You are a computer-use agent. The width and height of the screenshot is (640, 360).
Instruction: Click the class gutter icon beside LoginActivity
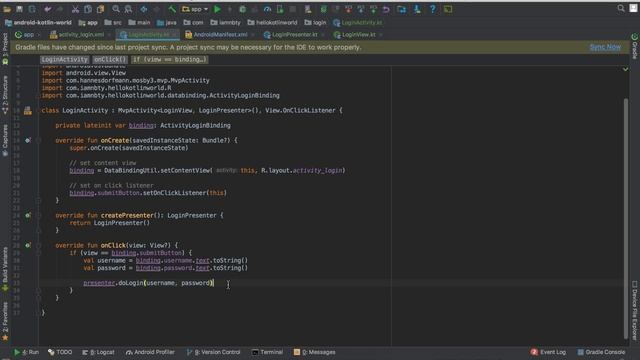coord(28,111)
